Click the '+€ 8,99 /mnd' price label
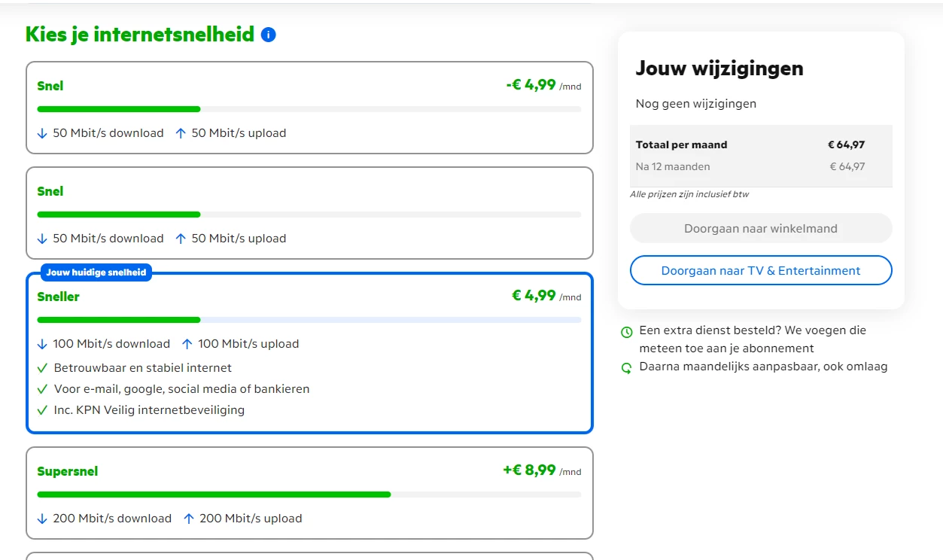This screenshot has height=560, width=943. click(x=542, y=470)
